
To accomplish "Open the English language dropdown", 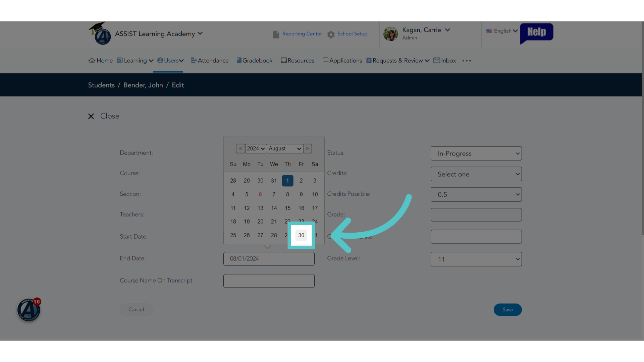I will pyautogui.click(x=506, y=31).
